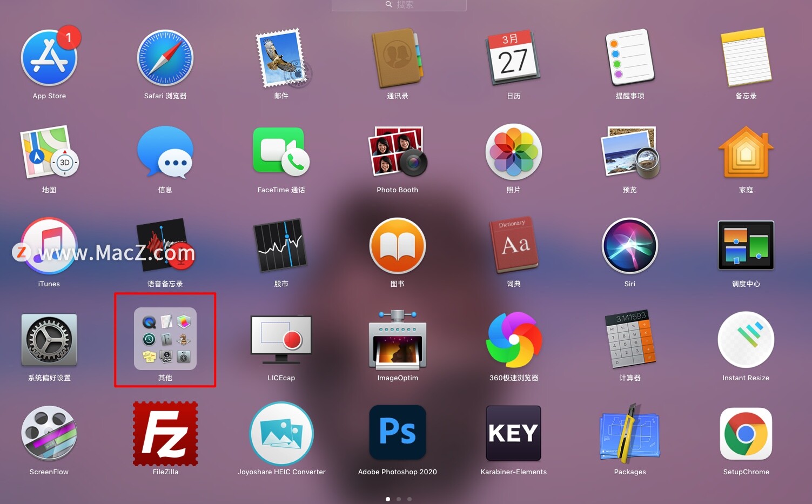Go to third Launchpad page dot
This screenshot has height=504, width=812.
tap(410, 499)
